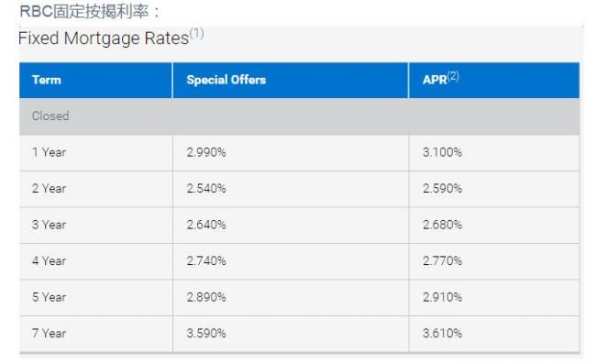Click the 2.680% APR value

pyautogui.click(x=443, y=225)
